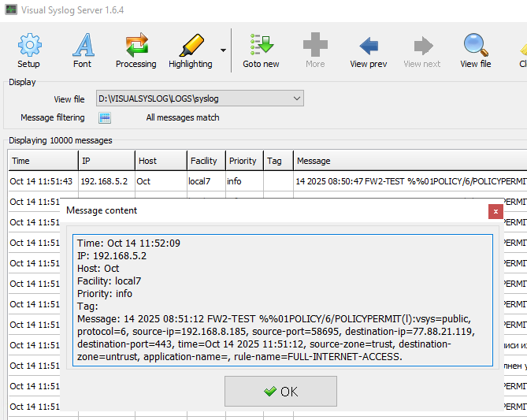Select the first log row at 11:51:43
527x420 pixels.
point(158,181)
